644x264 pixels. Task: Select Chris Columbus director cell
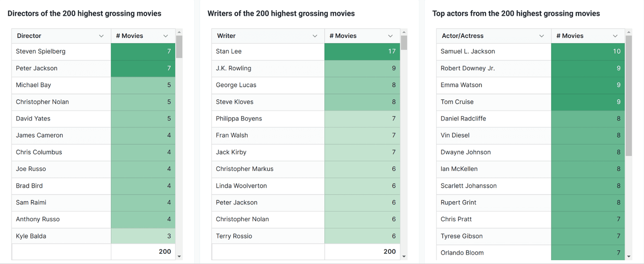(61, 152)
